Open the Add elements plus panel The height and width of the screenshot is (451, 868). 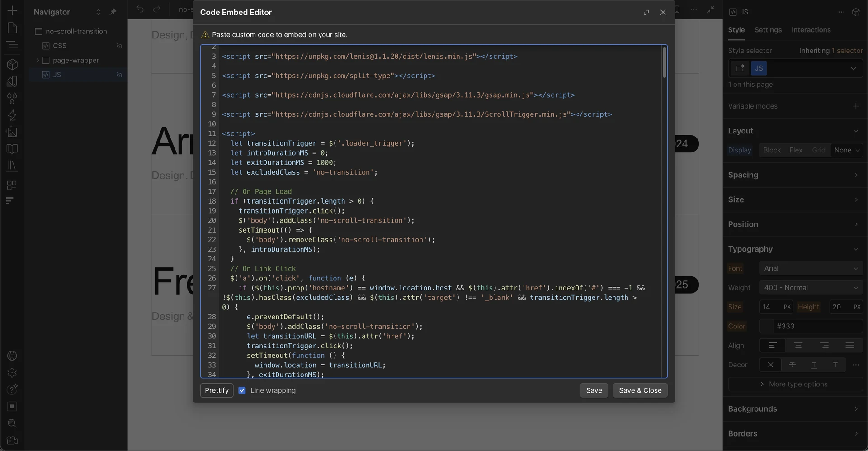[12, 10]
